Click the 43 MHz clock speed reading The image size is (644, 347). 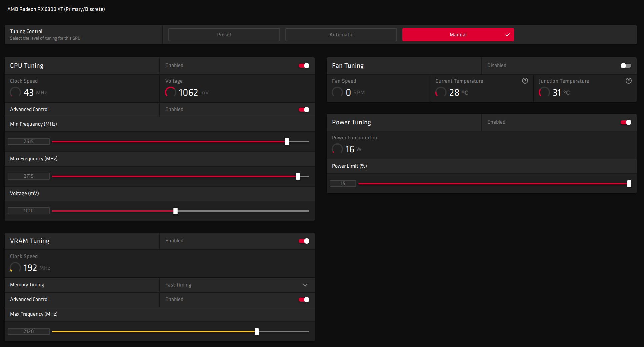click(35, 92)
